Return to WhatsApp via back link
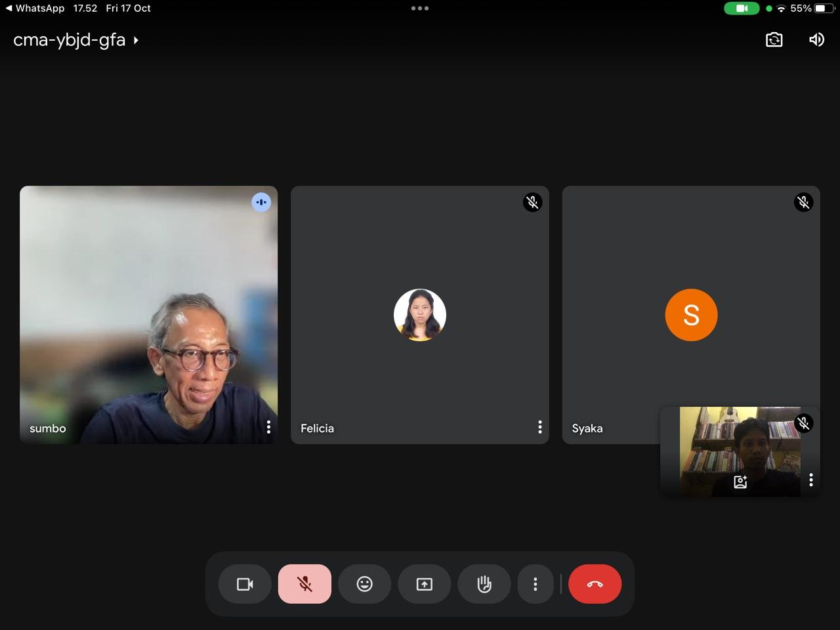This screenshot has height=630, width=840. (x=35, y=9)
